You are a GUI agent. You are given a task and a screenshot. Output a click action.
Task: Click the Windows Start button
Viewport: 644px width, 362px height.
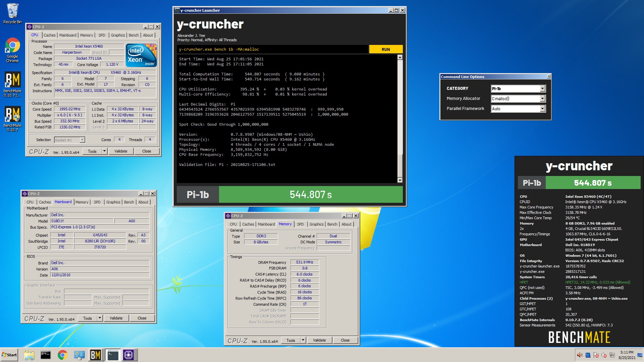pos(9,355)
